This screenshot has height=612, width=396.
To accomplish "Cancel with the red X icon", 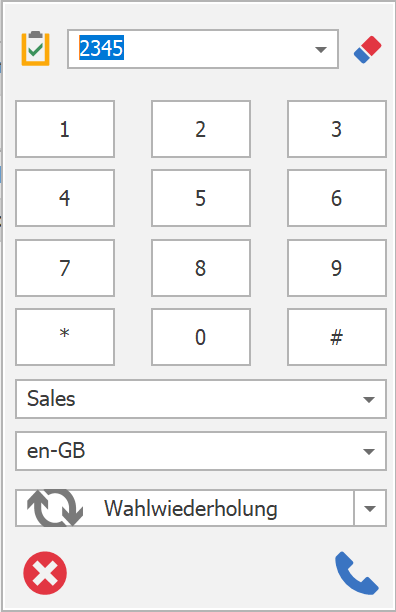I will point(45,573).
